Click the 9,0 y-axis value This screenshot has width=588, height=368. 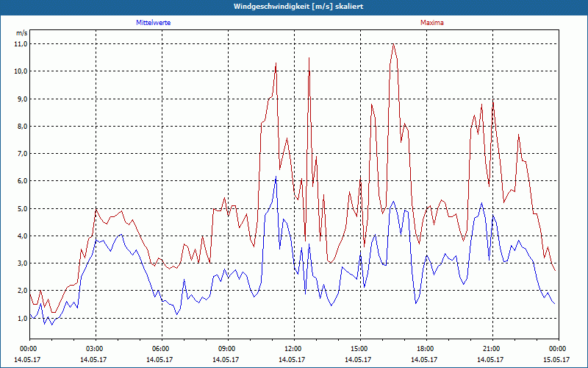pyautogui.click(x=23, y=99)
